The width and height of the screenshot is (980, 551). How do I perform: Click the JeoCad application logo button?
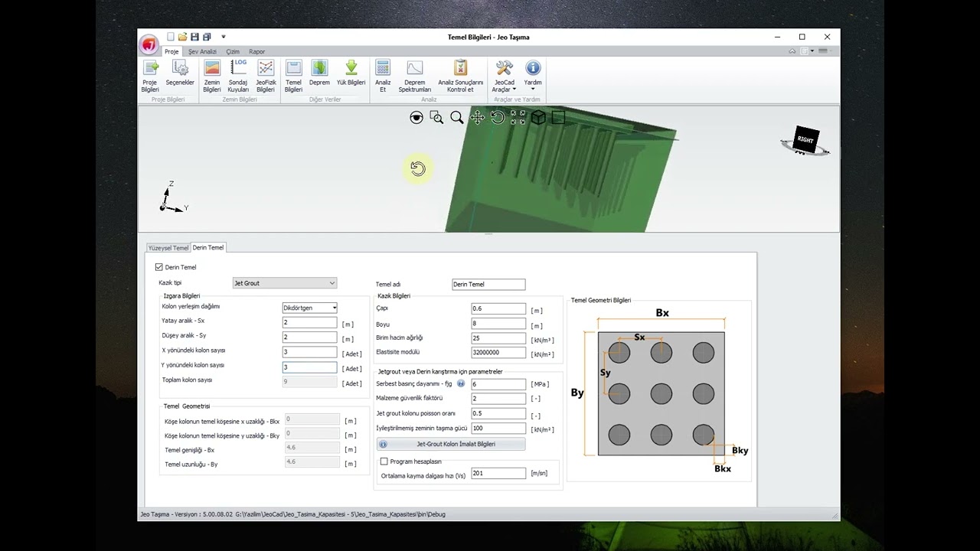point(149,44)
